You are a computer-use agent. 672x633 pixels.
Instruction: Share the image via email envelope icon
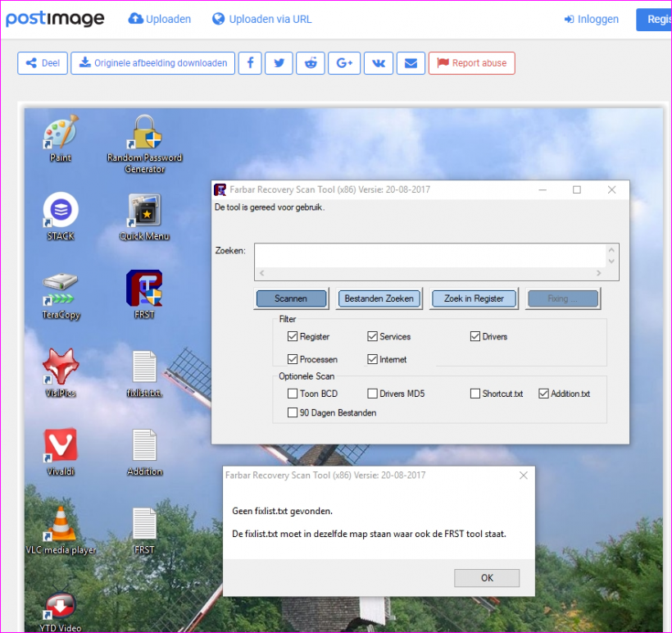411,63
